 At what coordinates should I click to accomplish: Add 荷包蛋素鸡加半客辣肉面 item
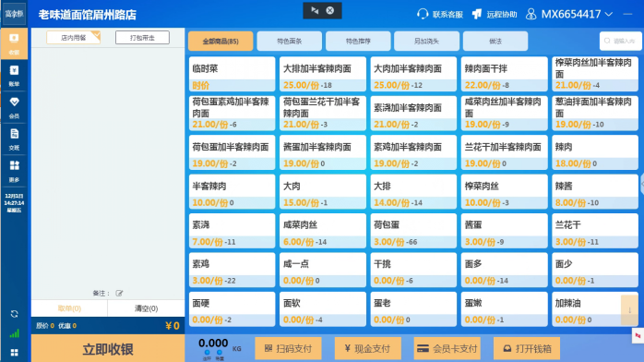point(233,113)
